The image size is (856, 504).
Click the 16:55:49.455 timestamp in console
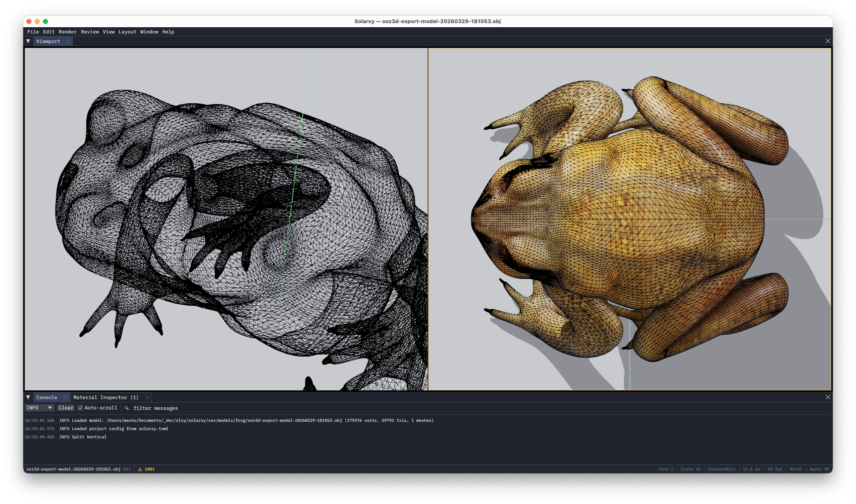pos(40,437)
